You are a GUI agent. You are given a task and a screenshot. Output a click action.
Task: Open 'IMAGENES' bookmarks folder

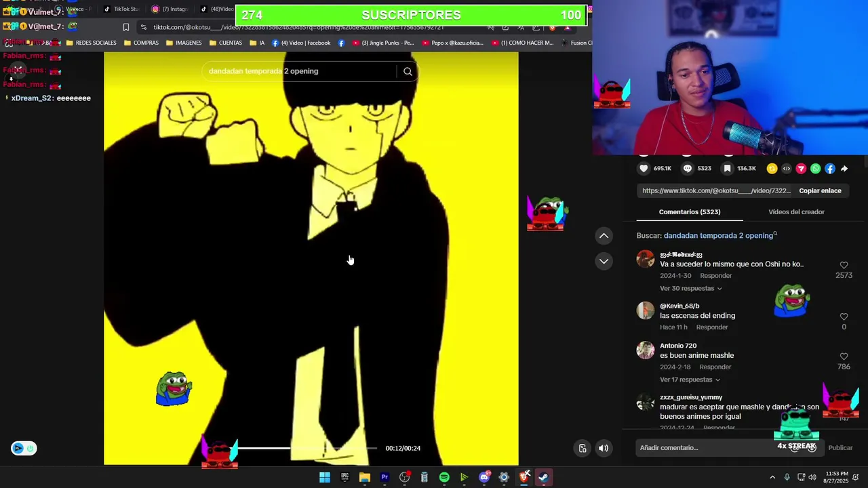pos(183,43)
